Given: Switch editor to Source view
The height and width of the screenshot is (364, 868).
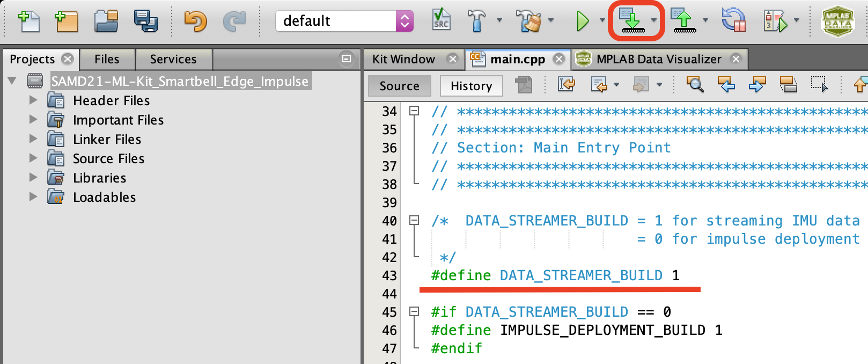Looking at the screenshot, I should 400,86.
